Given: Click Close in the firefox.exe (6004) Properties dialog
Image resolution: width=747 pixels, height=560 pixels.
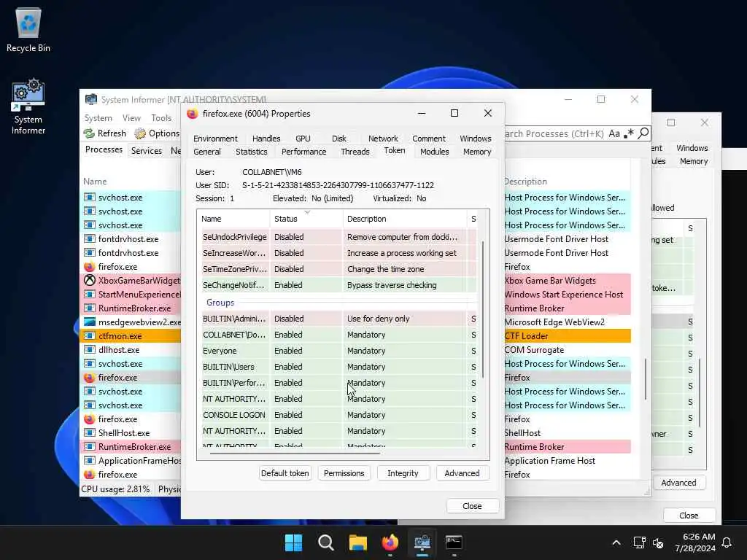Looking at the screenshot, I should (x=472, y=506).
